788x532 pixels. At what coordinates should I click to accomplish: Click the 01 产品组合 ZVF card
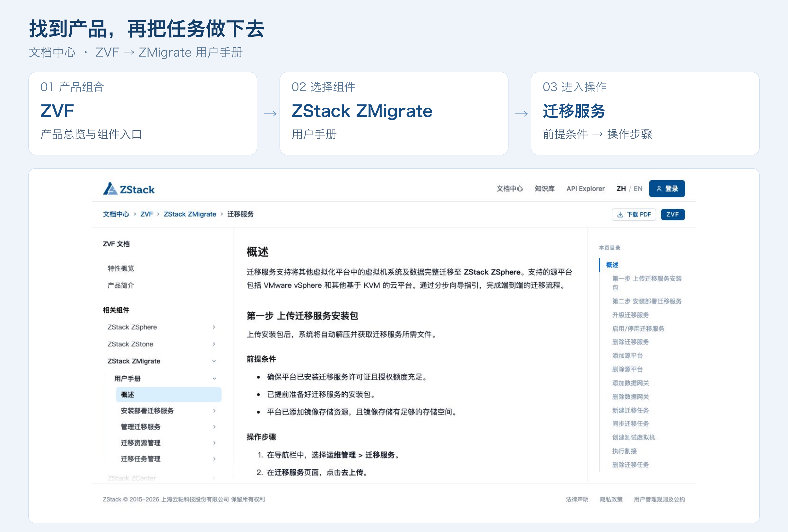click(143, 114)
